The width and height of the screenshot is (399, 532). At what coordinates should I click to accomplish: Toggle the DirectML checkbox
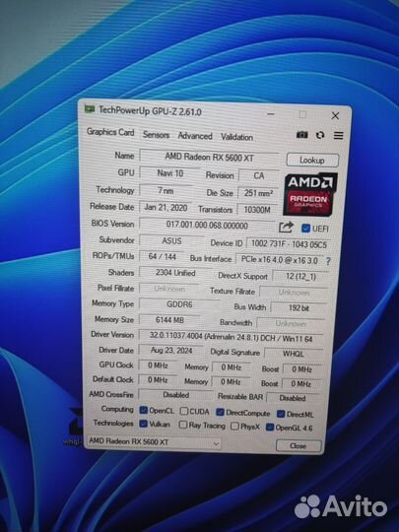[280, 414]
